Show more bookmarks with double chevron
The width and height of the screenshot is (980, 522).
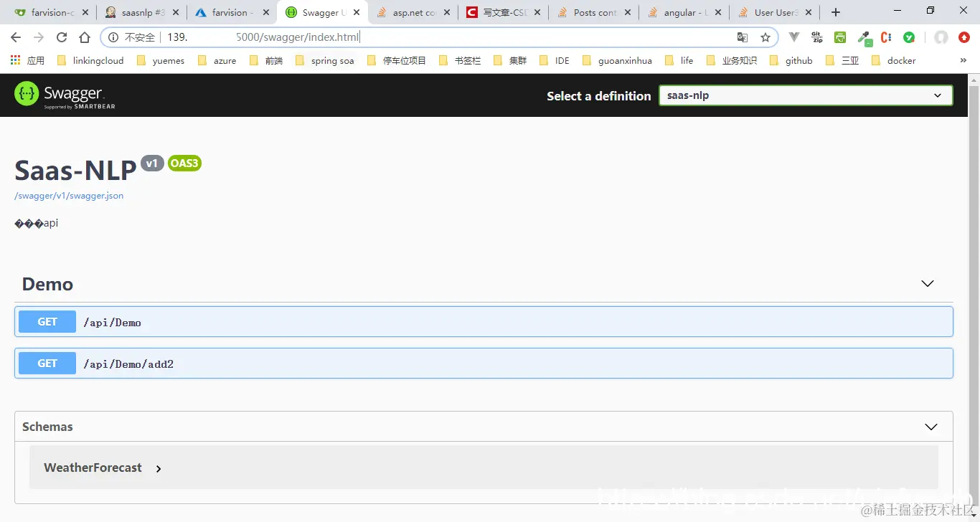point(963,60)
